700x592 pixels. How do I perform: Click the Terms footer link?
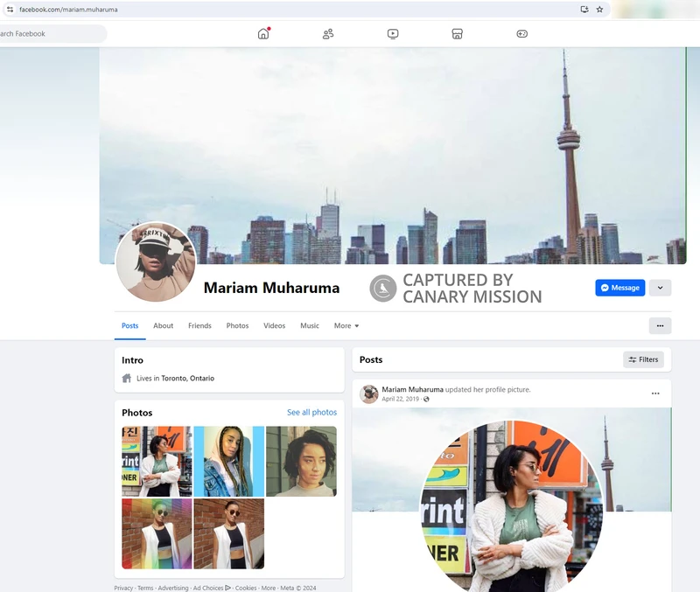(x=145, y=588)
